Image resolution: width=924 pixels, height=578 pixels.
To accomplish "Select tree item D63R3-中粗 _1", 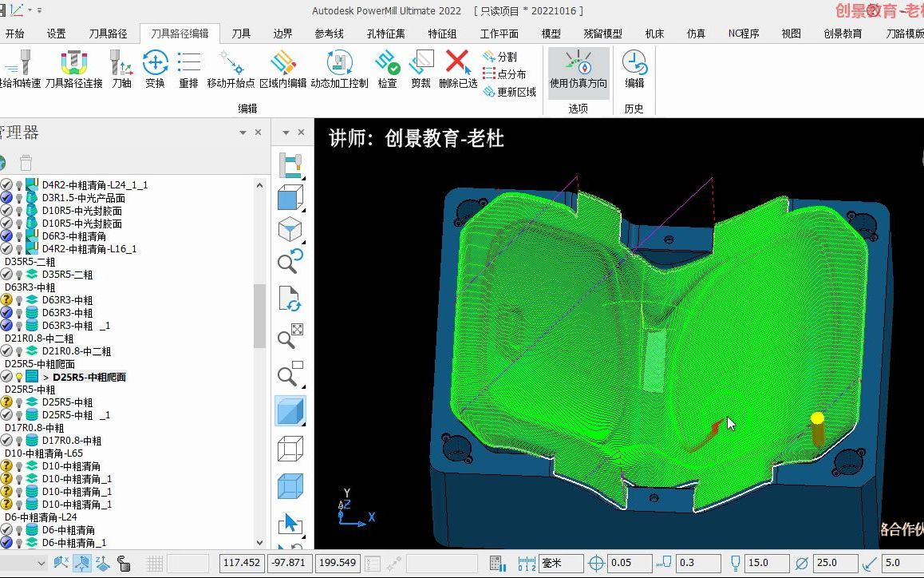I will (x=76, y=326).
